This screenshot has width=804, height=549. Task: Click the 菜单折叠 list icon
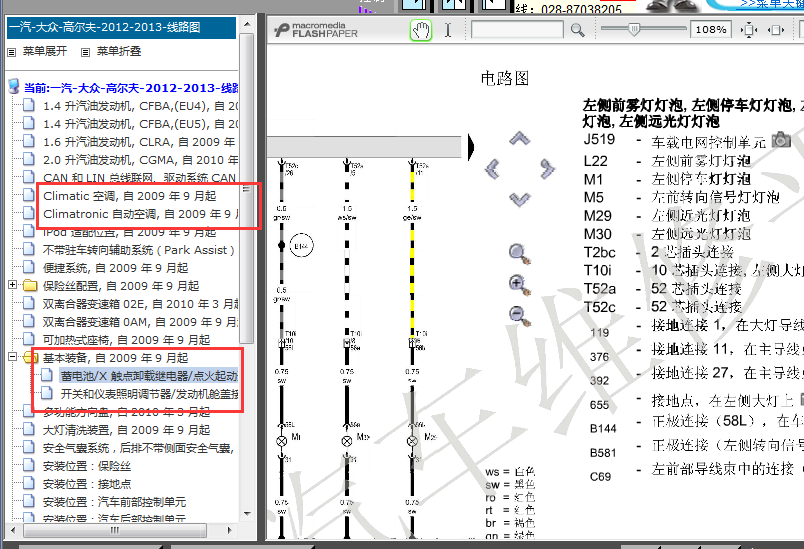(86, 52)
